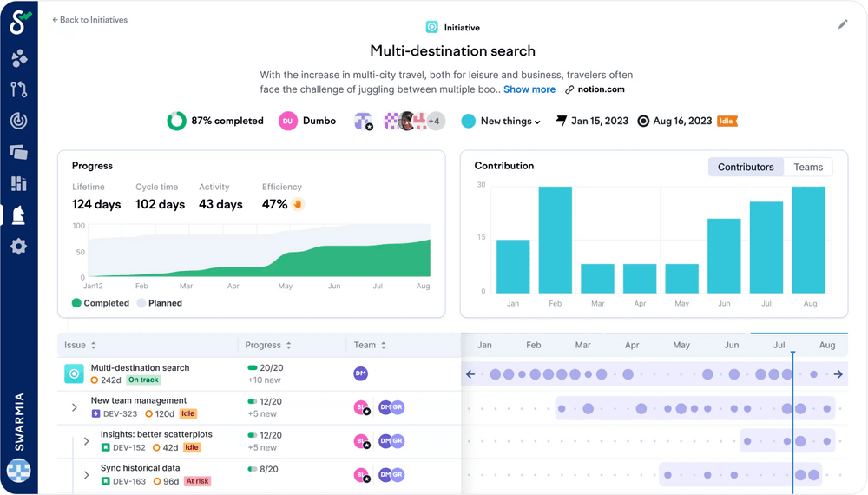The height and width of the screenshot is (495, 868).
Task: Switch contribution view to Teams
Action: click(x=807, y=168)
